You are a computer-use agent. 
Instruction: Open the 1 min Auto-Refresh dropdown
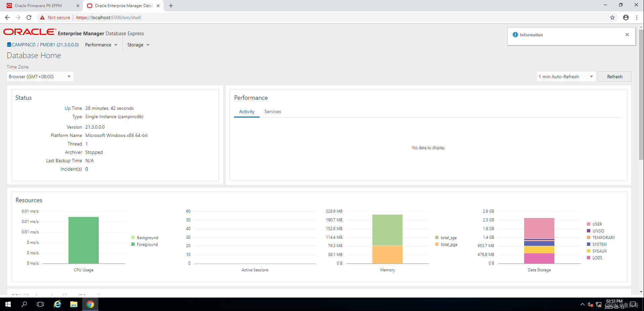pos(566,77)
